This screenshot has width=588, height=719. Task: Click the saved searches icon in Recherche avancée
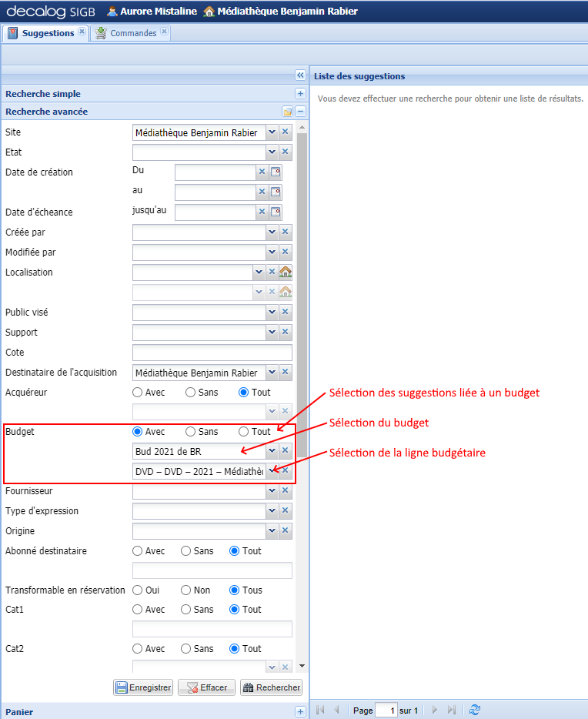click(x=287, y=112)
